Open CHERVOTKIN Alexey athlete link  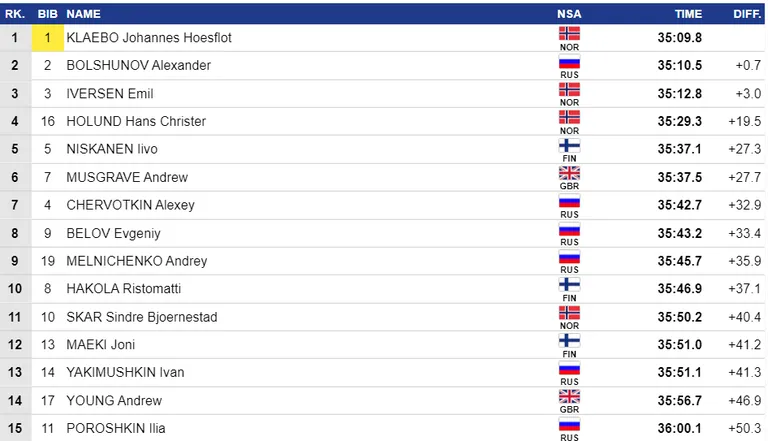click(130, 205)
